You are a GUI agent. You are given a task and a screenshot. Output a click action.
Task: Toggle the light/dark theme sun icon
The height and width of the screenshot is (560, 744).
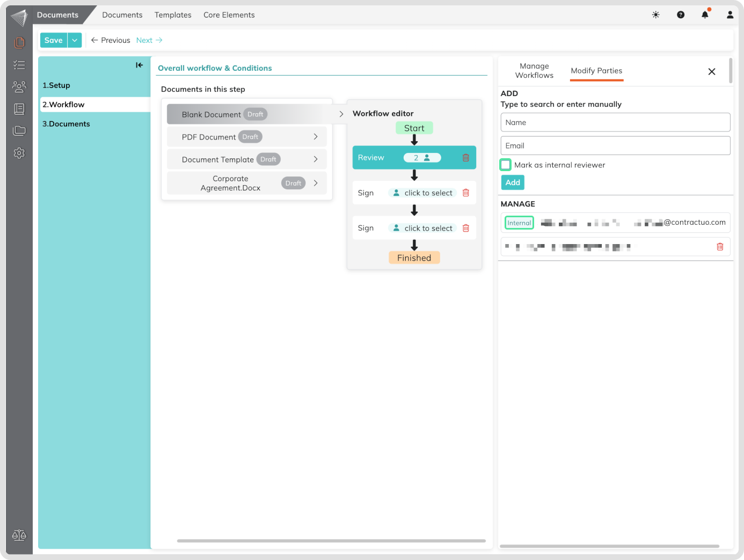[655, 15]
